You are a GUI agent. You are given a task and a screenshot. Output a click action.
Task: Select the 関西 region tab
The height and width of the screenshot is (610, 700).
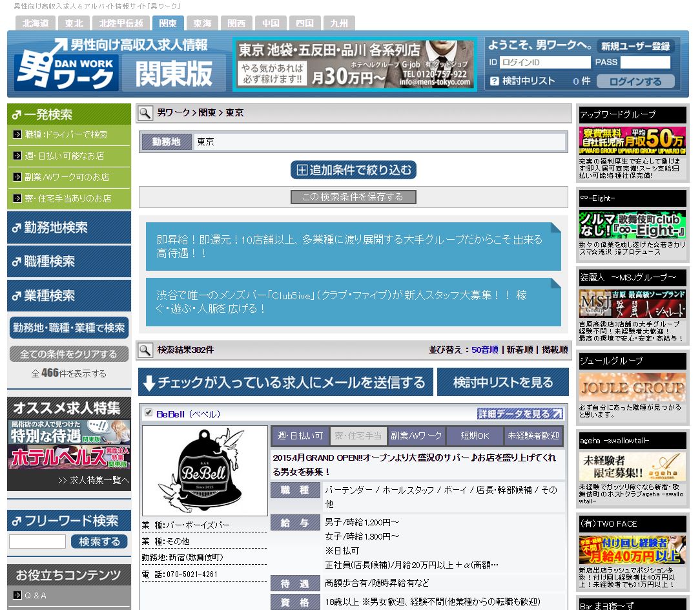point(236,23)
